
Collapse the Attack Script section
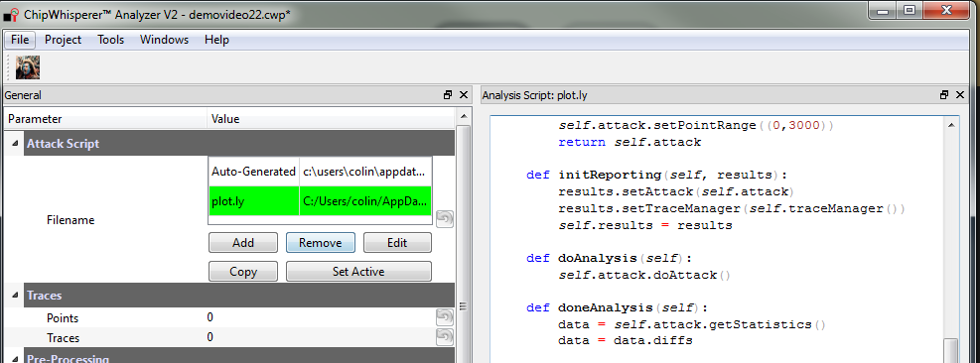pos(14,144)
